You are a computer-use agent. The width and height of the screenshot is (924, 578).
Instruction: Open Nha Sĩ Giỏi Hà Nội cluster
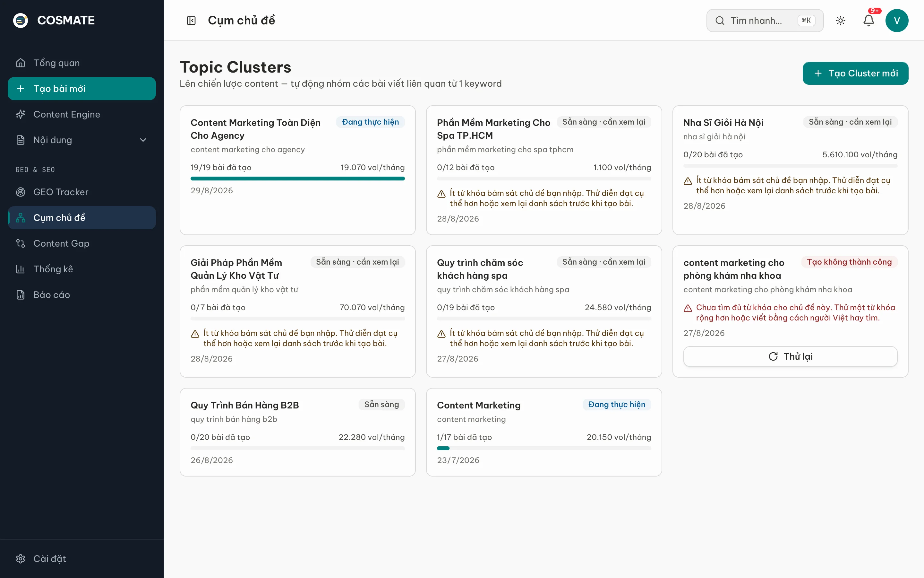[x=790, y=170]
